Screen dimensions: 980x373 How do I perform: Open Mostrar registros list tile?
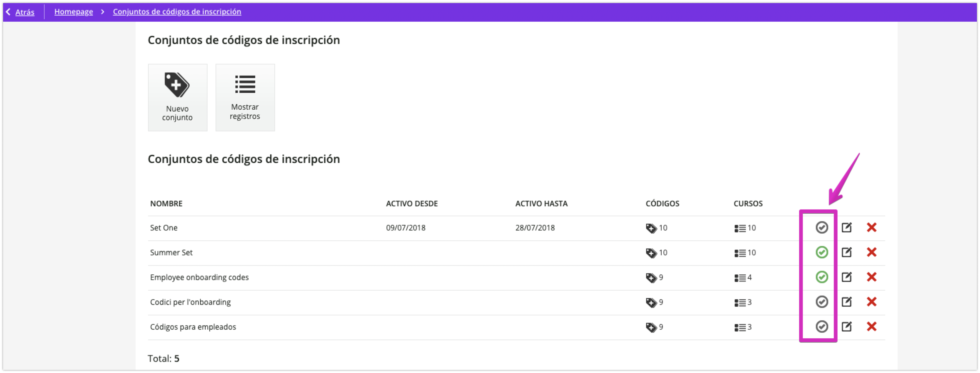(245, 98)
